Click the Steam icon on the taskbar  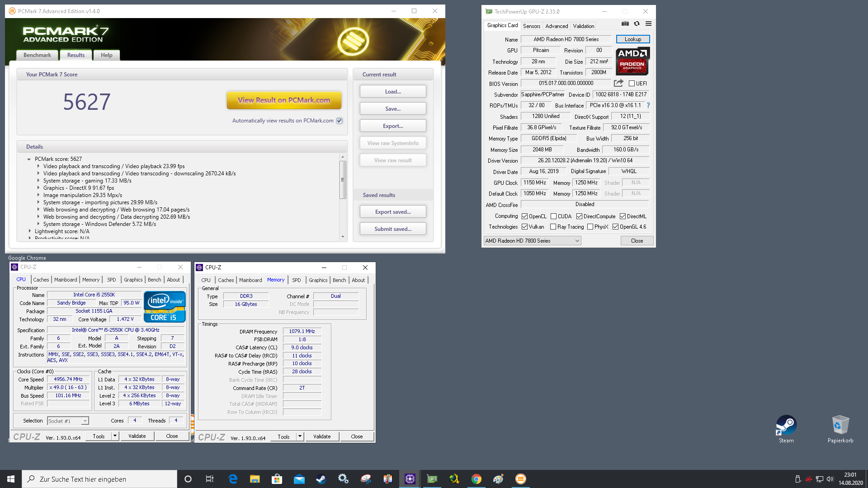321,479
